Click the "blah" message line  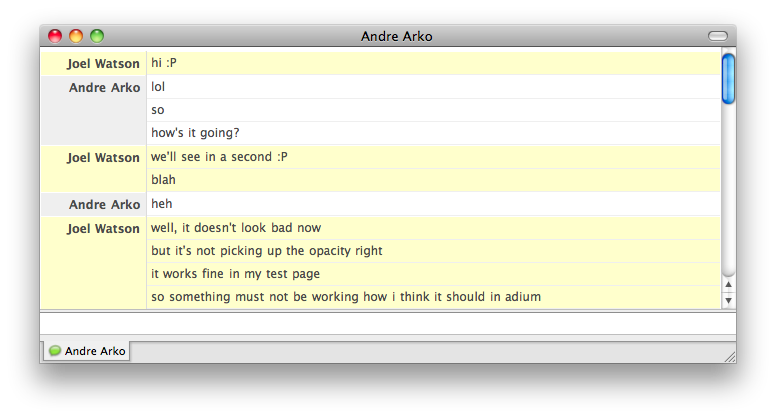pyautogui.click(x=163, y=180)
